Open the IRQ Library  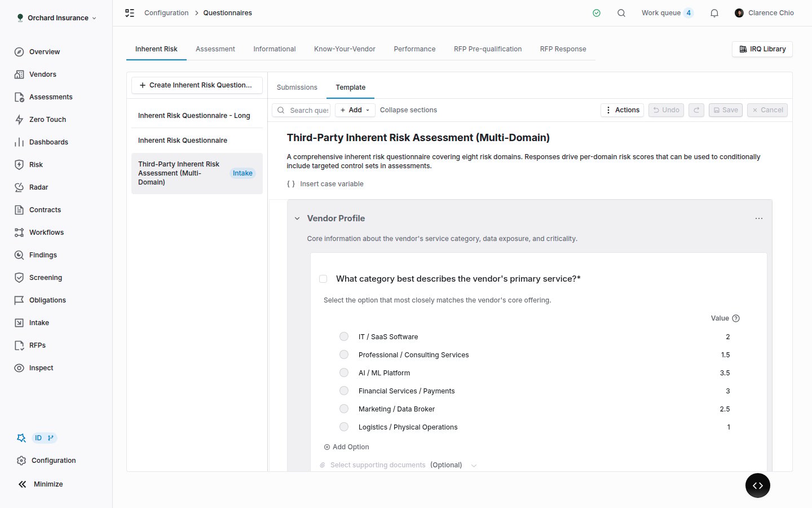tap(762, 49)
